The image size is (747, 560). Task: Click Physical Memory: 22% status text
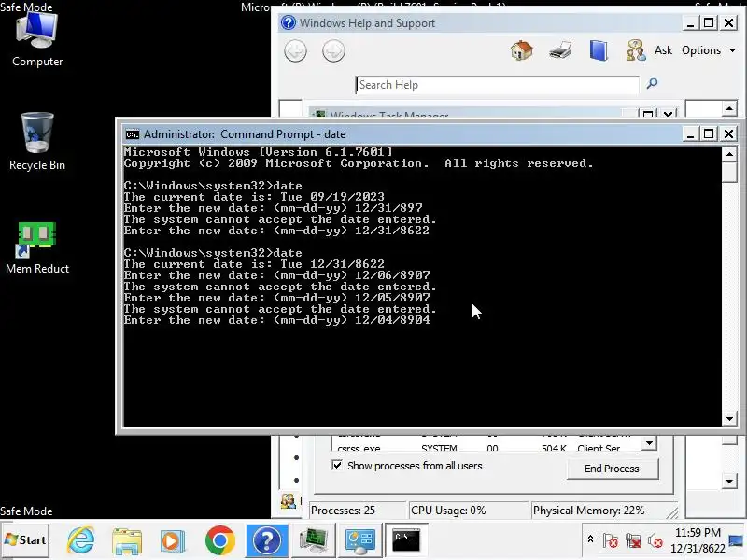pyautogui.click(x=588, y=511)
